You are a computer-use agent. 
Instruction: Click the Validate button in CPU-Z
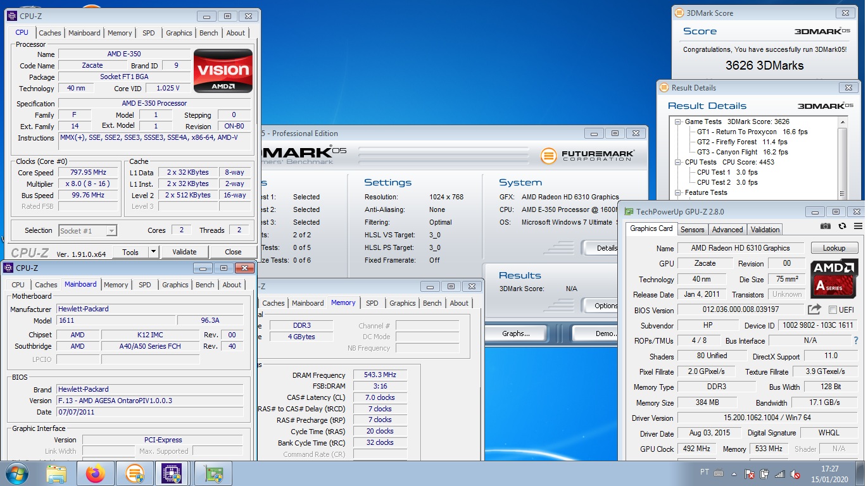pyautogui.click(x=184, y=252)
